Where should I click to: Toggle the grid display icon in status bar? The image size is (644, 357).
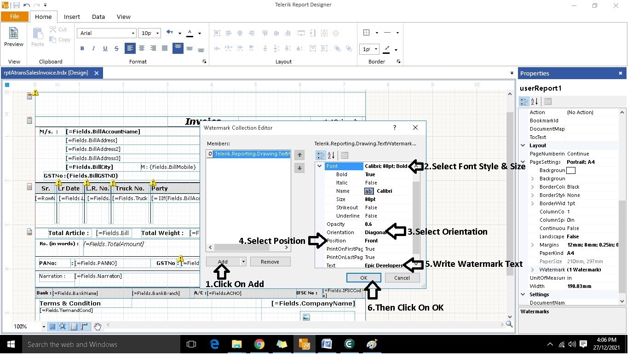(52, 327)
